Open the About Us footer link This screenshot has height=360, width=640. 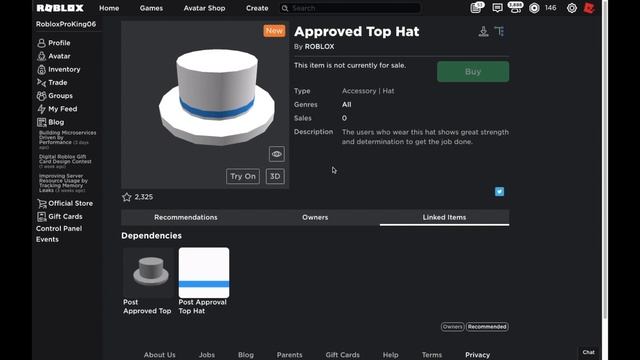pyautogui.click(x=160, y=355)
